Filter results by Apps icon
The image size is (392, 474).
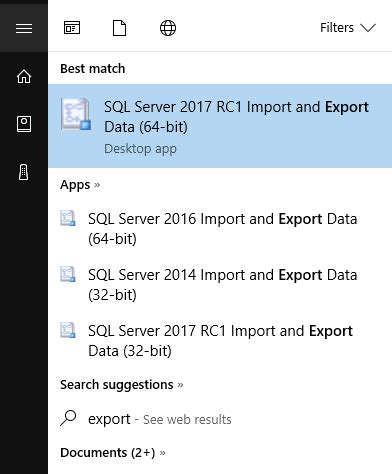pos(72,28)
